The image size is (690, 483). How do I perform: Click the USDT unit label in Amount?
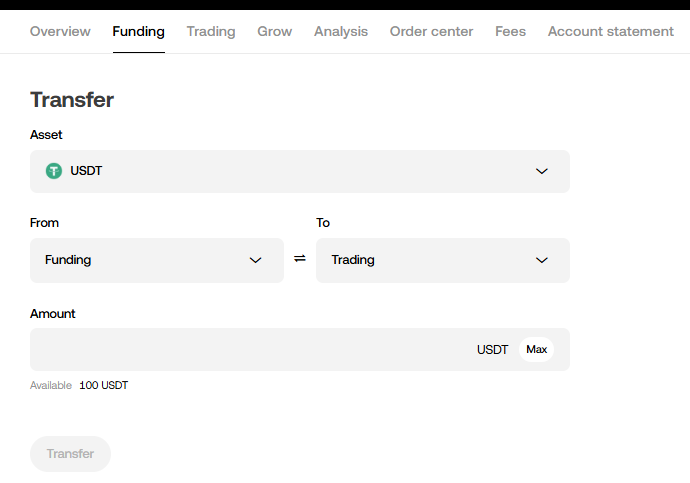[492, 350]
